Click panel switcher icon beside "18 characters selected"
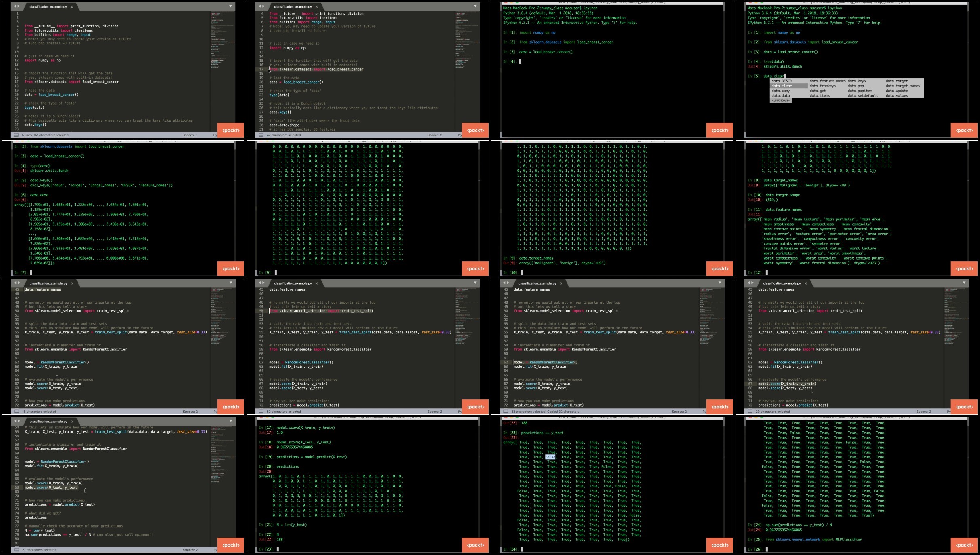The image size is (980, 555). 16,412
